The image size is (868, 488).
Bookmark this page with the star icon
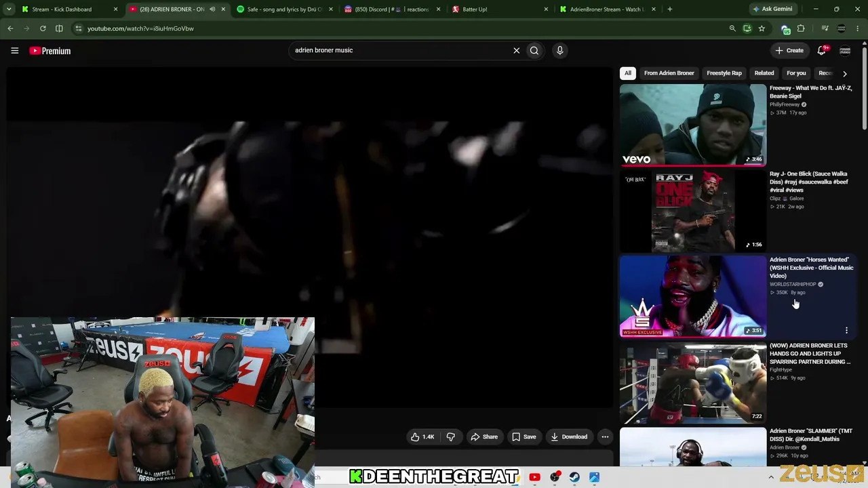(x=762, y=28)
